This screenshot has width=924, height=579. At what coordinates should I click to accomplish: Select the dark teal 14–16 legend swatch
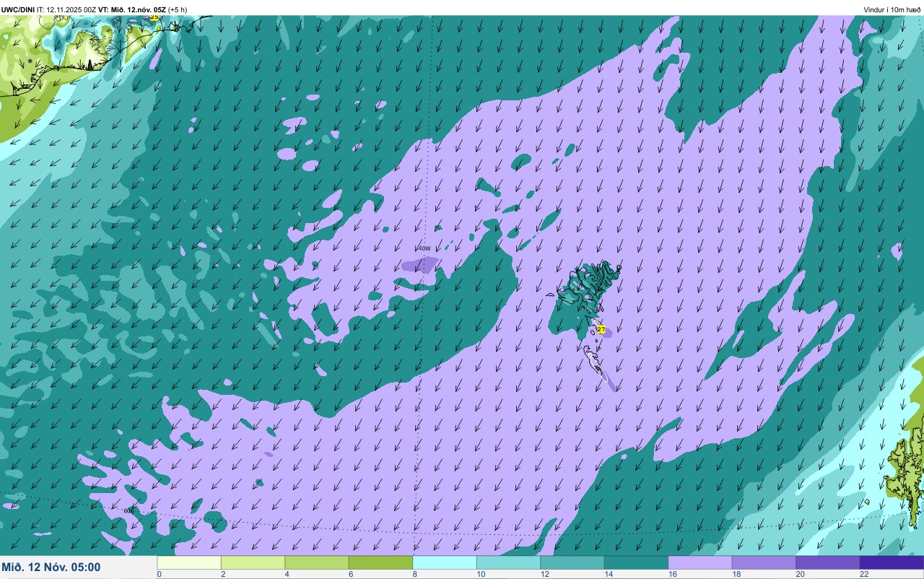636,562
